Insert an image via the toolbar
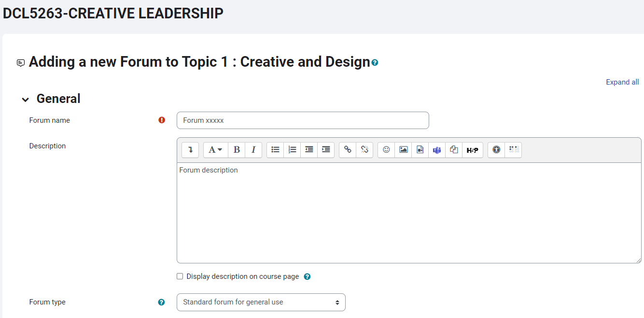 403,150
